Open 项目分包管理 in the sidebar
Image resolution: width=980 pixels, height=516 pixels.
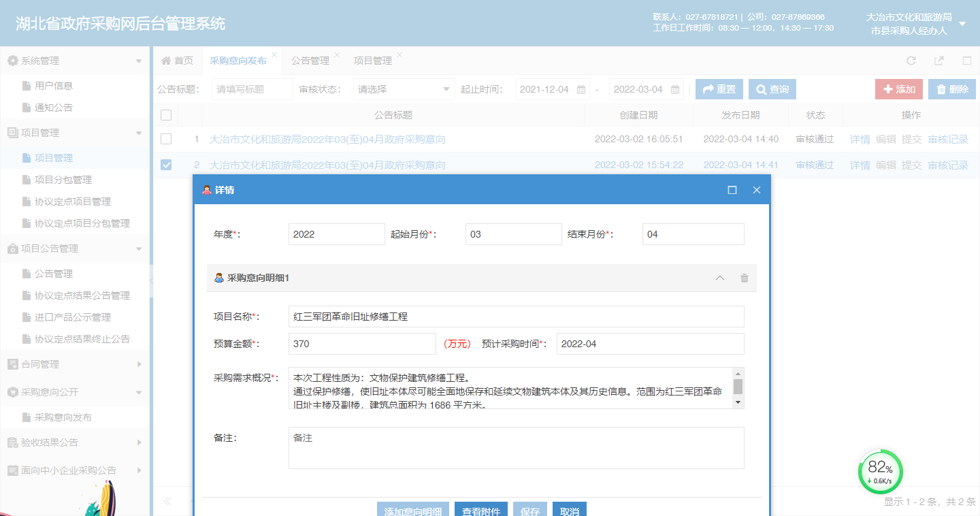tap(63, 180)
